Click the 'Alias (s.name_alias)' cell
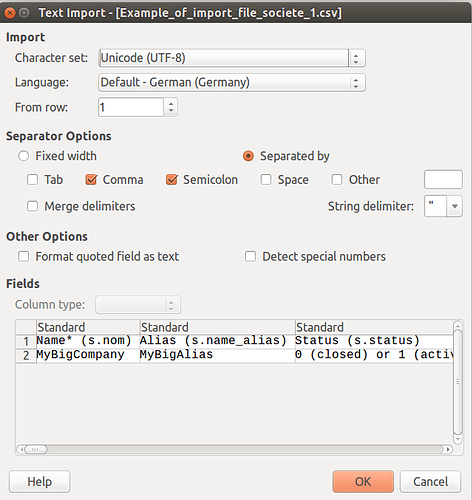The height and width of the screenshot is (500, 472). (217, 341)
